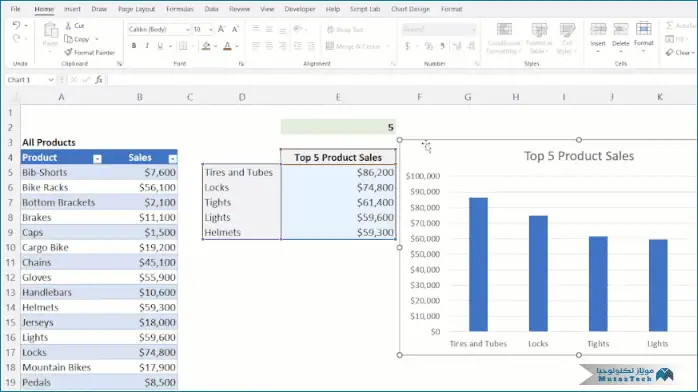Click the increase indent icon
This screenshot has width=698, height=392.
tap(311, 45)
